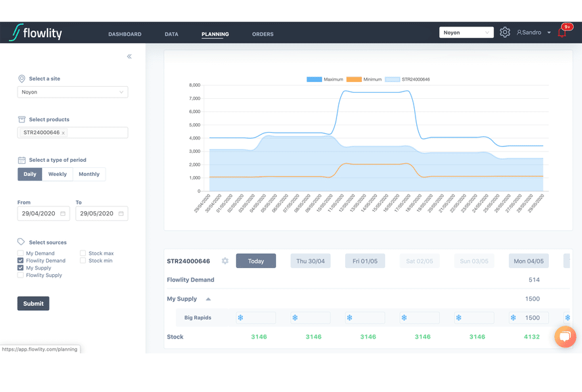Open the Noyon site dropdown in sidebar
The height and width of the screenshot is (392, 582).
(73, 92)
